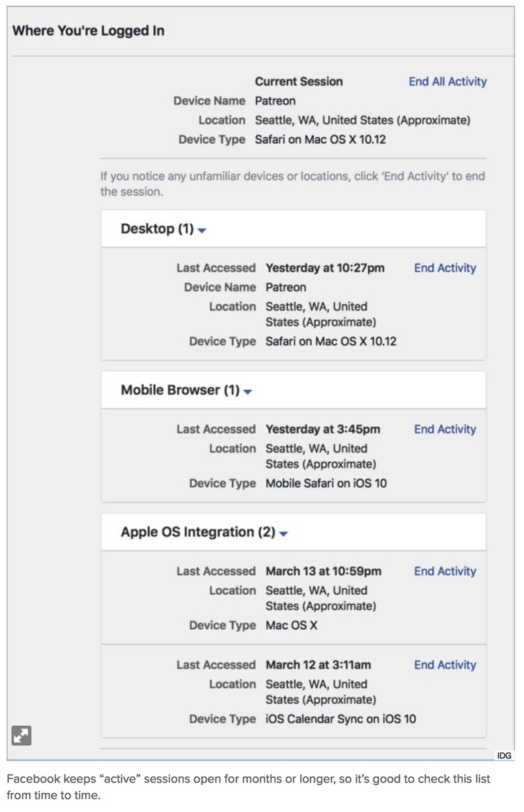Click the IDG image credit label
524x812 pixels.
click(505, 756)
